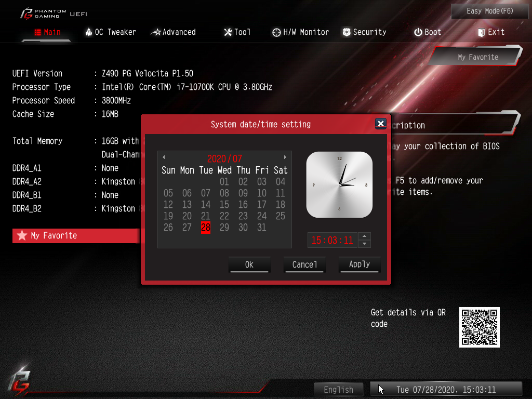This screenshot has width=532, height=399.
Task: Click the OC Tweaker rocket icon
Action: click(x=88, y=32)
